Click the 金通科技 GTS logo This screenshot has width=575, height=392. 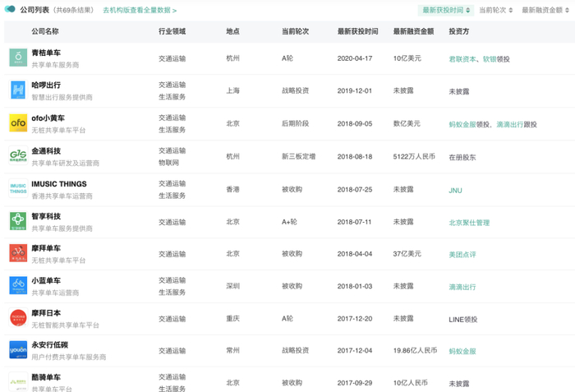(18, 155)
